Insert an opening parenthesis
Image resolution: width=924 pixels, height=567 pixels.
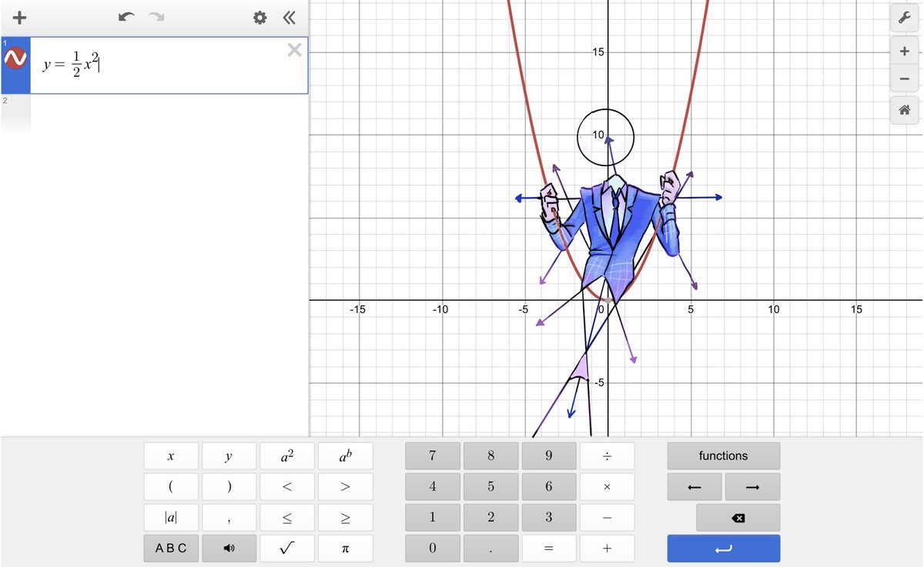point(171,487)
